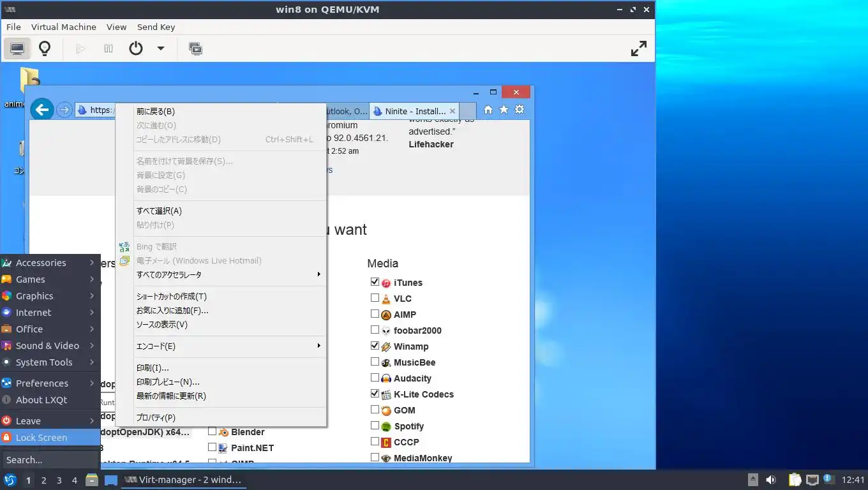Check the Audacity checkbox
Viewport: 868px width, 490px height.
coord(375,377)
